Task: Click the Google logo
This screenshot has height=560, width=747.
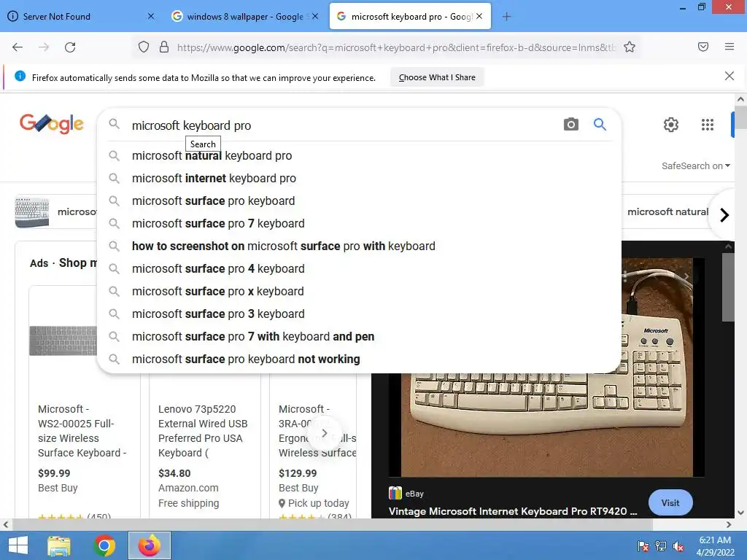Action: [52, 124]
